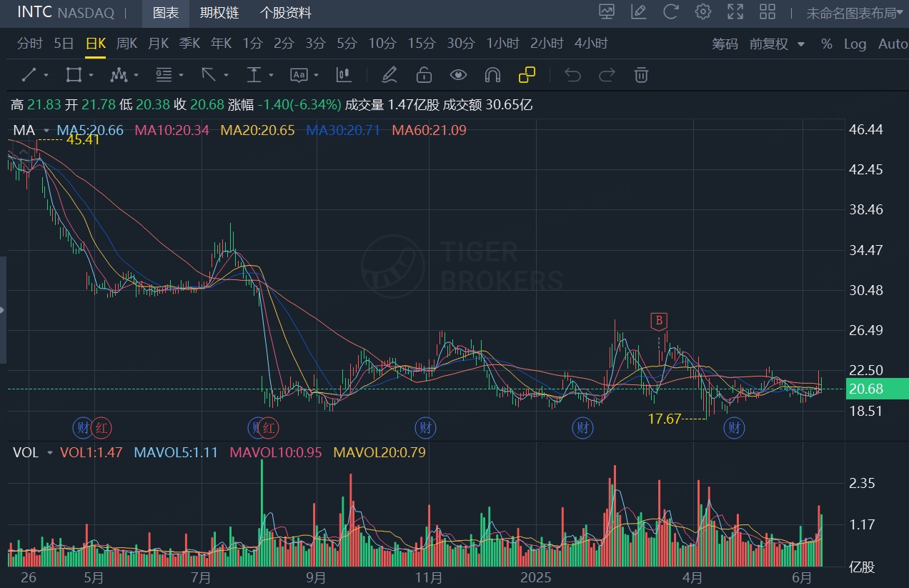Toggle magnet snap mode

coord(492,74)
